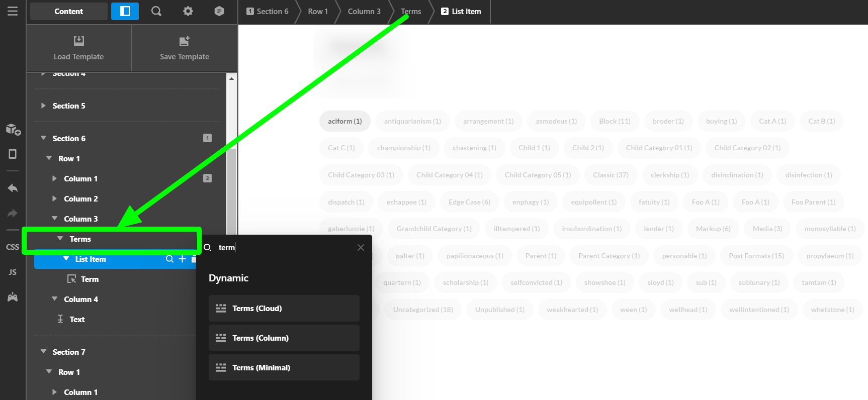Select Section 6 breadcrumb item
868x400 pixels.
pyautogui.click(x=268, y=11)
